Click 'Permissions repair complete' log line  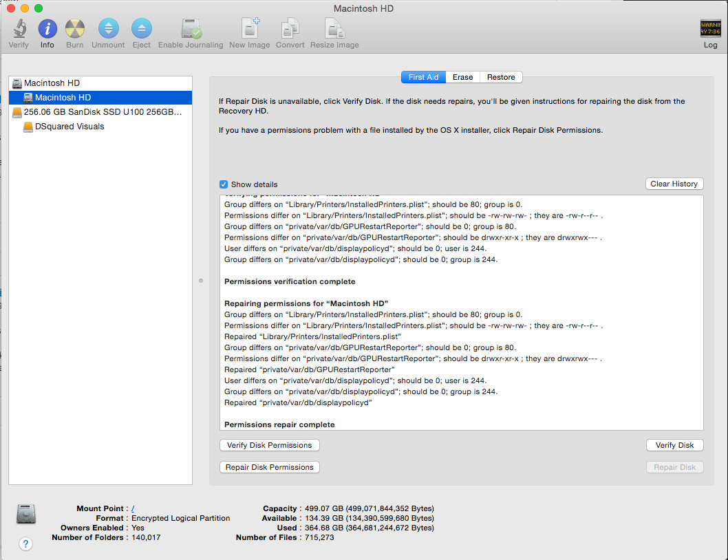[279, 424]
